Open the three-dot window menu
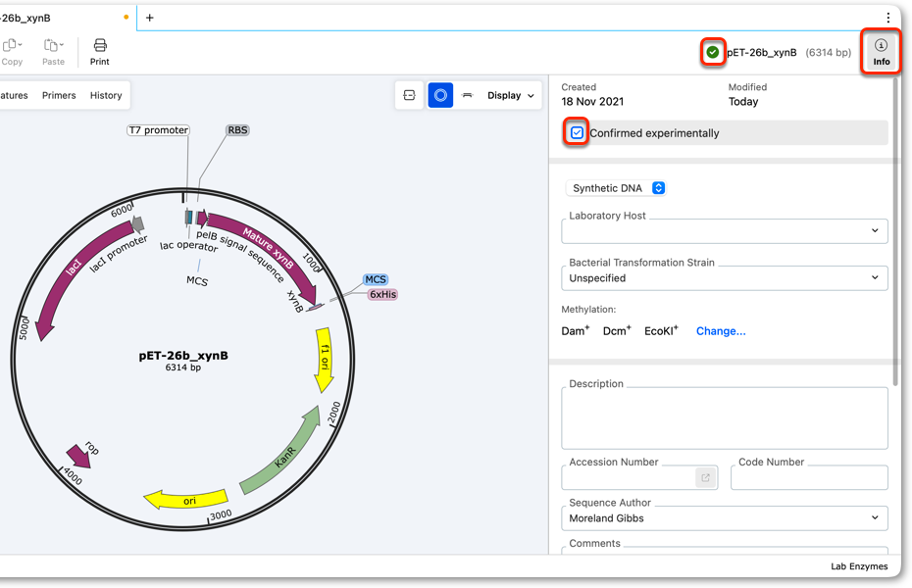The width and height of the screenshot is (912, 588). coord(887,18)
